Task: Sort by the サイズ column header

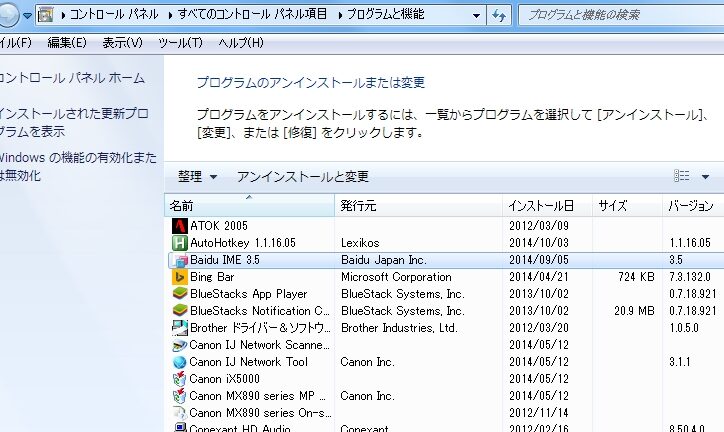Action: click(x=627, y=205)
